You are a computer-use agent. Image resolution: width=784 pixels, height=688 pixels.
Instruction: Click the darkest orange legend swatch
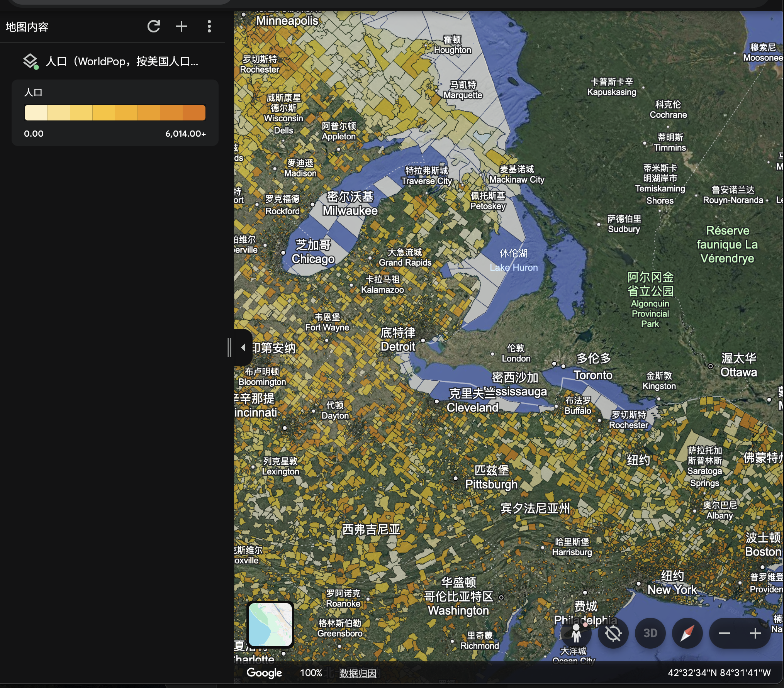click(194, 113)
